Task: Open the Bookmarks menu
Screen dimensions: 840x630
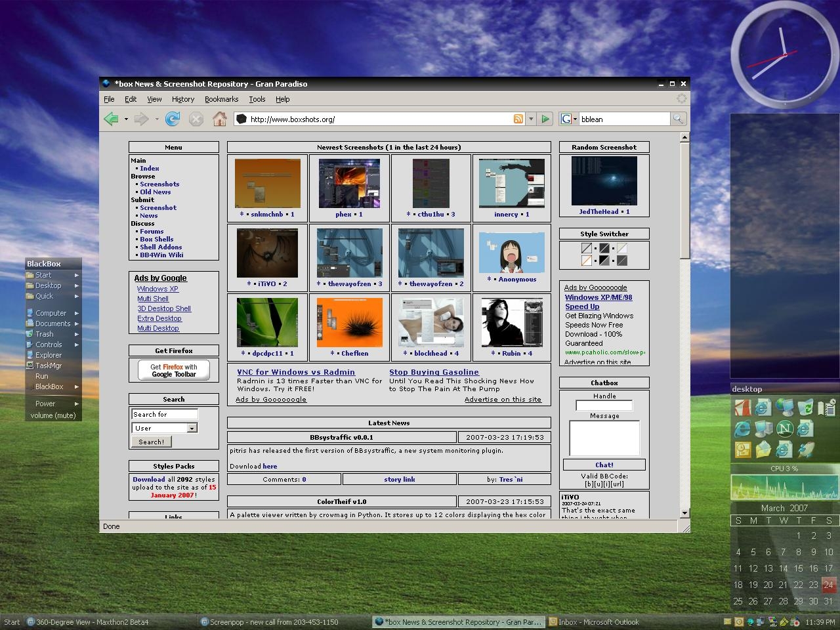Action: pos(221,99)
